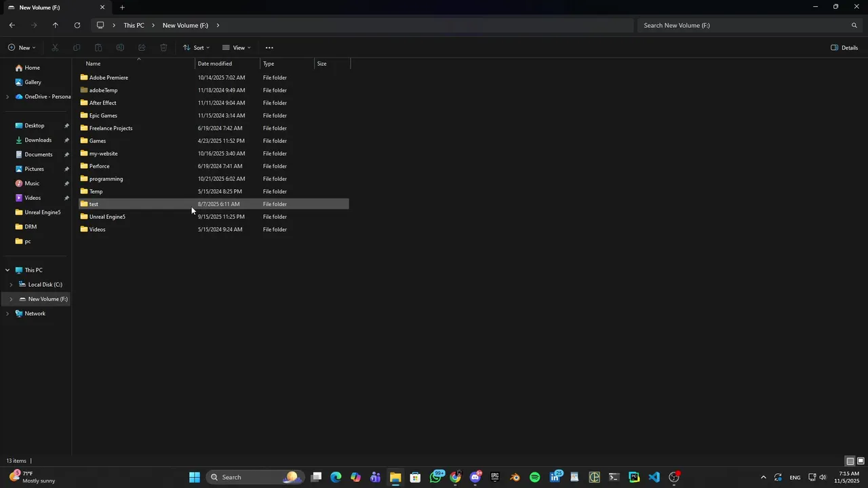Open Home in the navigation pane
Image resolution: width=868 pixels, height=488 pixels.
pos(32,68)
